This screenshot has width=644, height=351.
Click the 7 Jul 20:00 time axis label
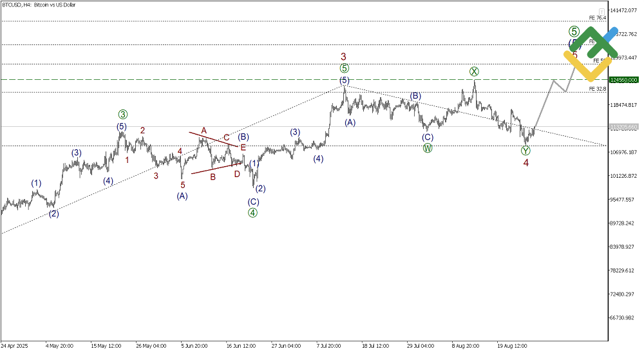point(328,346)
